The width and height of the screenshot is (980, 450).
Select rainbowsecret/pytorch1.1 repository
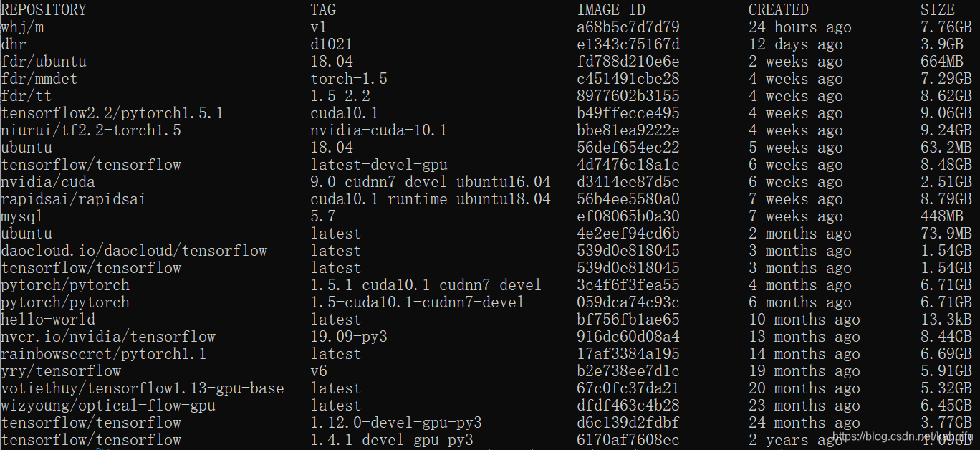[104, 354]
